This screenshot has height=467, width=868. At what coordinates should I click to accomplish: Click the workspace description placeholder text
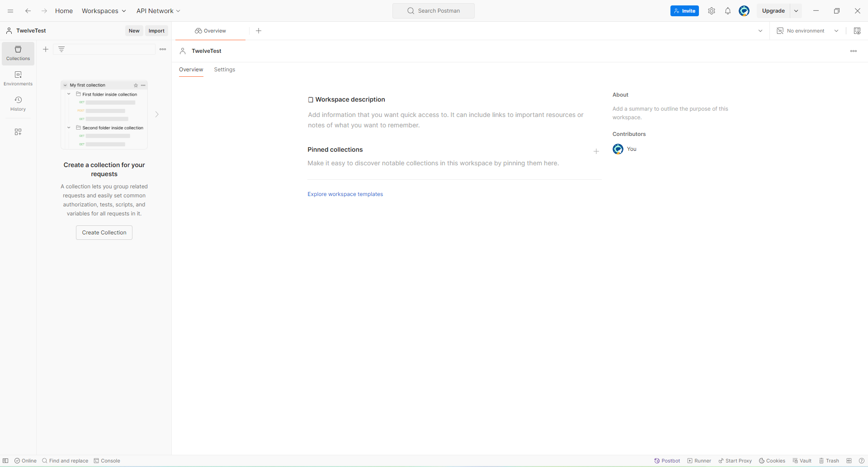coord(446,120)
